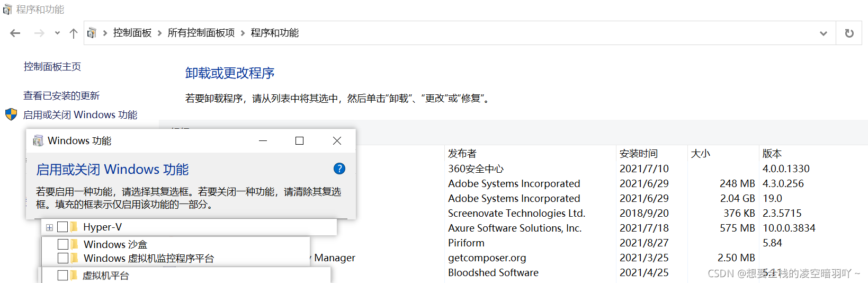Click version 4.0.0.1330
The width and height of the screenshot is (868, 283).
point(786,169)
